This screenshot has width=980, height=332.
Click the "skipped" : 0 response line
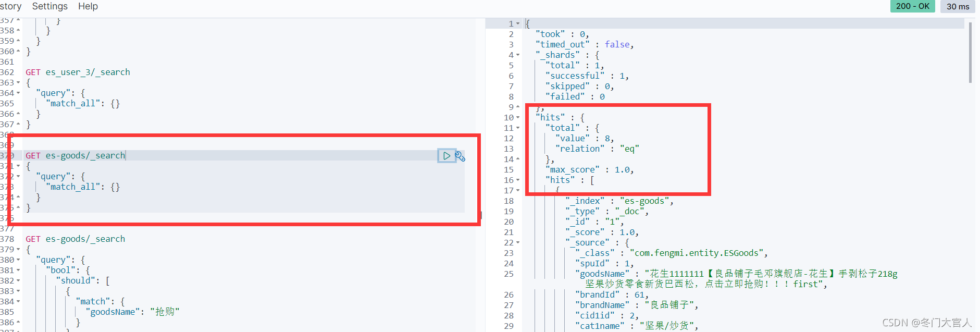[x=580, y=86]
